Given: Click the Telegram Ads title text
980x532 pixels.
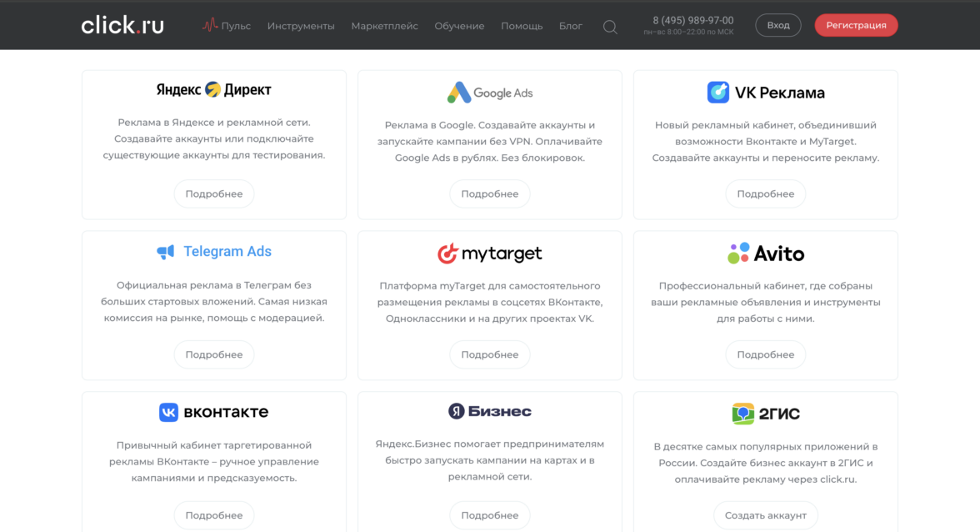Looking at the screenshot, I should click(x=227, y=251).
